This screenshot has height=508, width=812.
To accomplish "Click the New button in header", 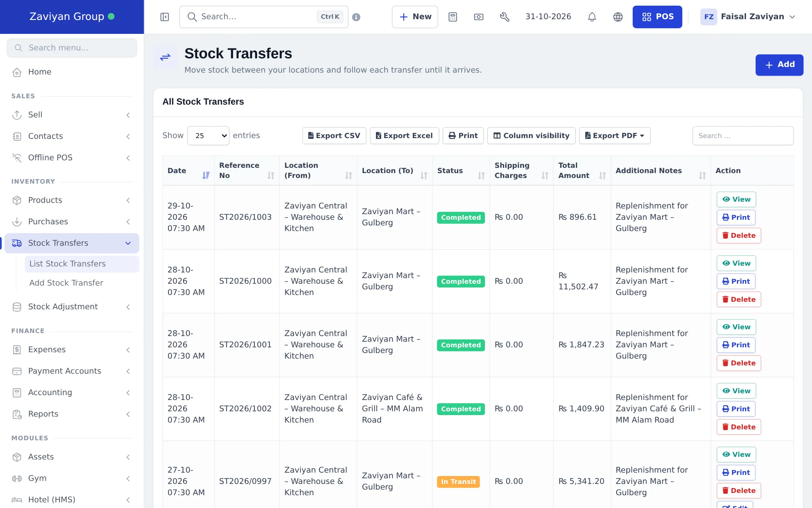I will 415,17.
